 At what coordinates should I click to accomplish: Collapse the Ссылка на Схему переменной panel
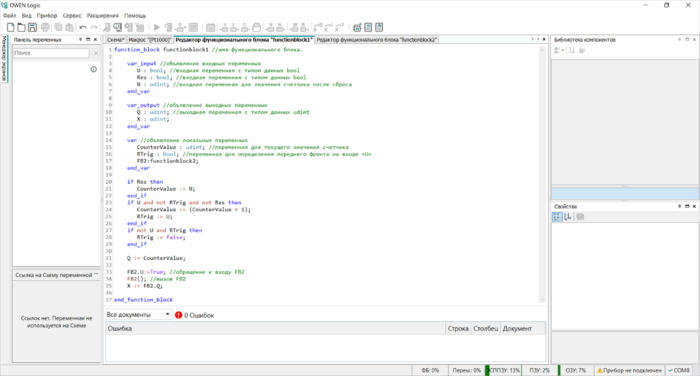pos(96,274)
